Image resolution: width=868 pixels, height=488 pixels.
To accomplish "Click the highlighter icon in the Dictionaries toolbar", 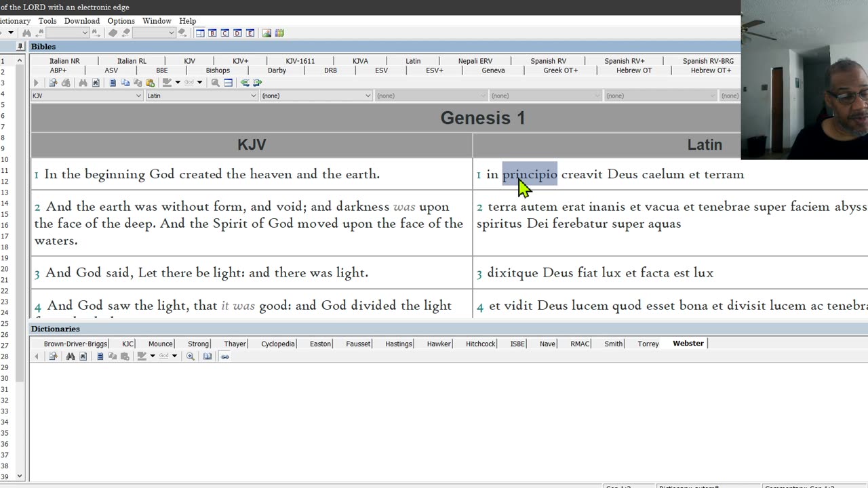I will (x=142, y=357).
